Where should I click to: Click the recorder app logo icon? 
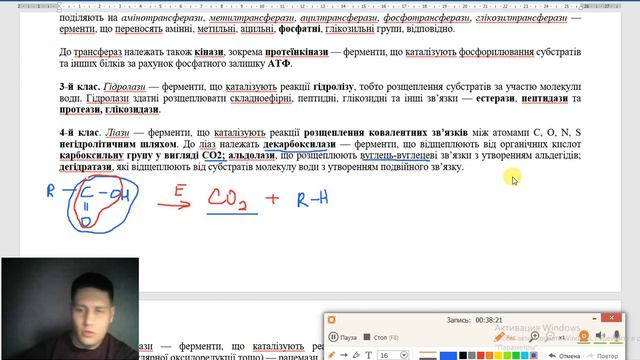click(332, 320)
